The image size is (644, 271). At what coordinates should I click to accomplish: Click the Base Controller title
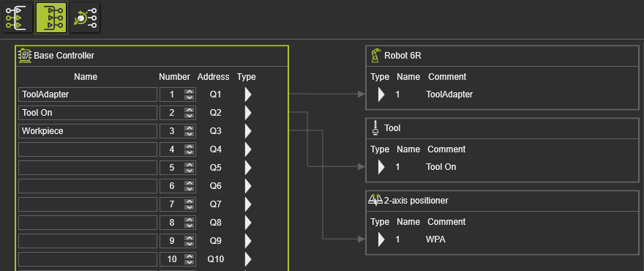coord(64,56)
